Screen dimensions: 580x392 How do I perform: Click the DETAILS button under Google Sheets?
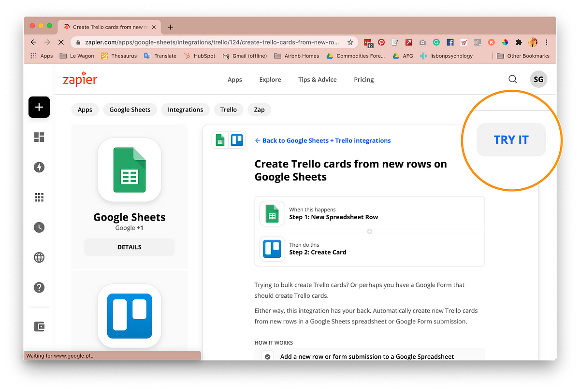[130, 247]
